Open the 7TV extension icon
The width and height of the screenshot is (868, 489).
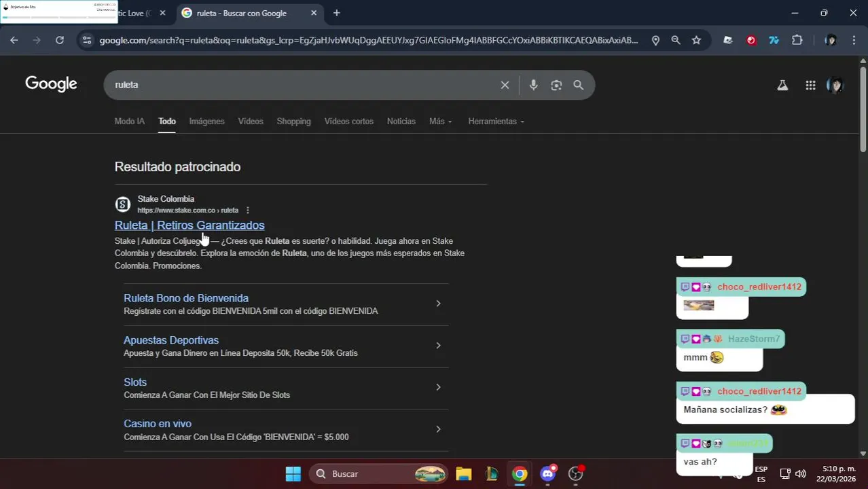774,40
